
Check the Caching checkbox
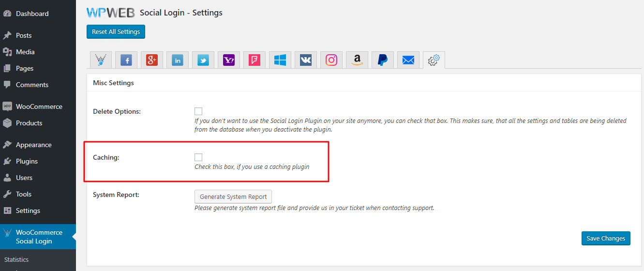(x=198, y=157)
